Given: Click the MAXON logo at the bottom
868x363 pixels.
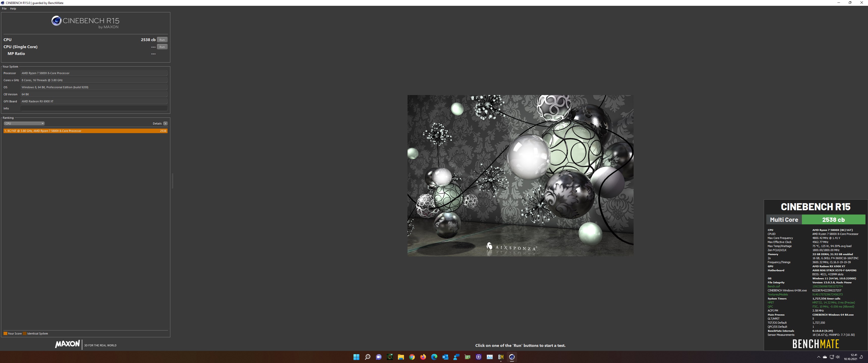Looking at the screenshot, I should point(67,344).
